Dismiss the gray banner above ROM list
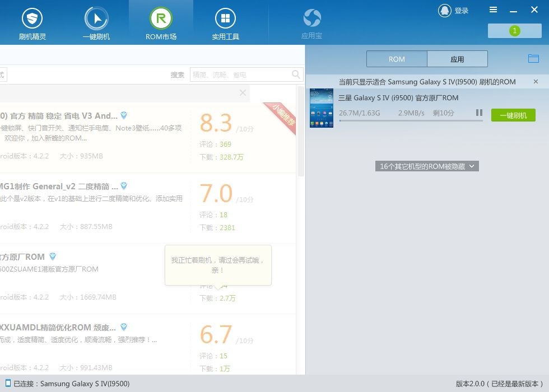This screenshot has height=392, width=549. (x=243, y=93)
